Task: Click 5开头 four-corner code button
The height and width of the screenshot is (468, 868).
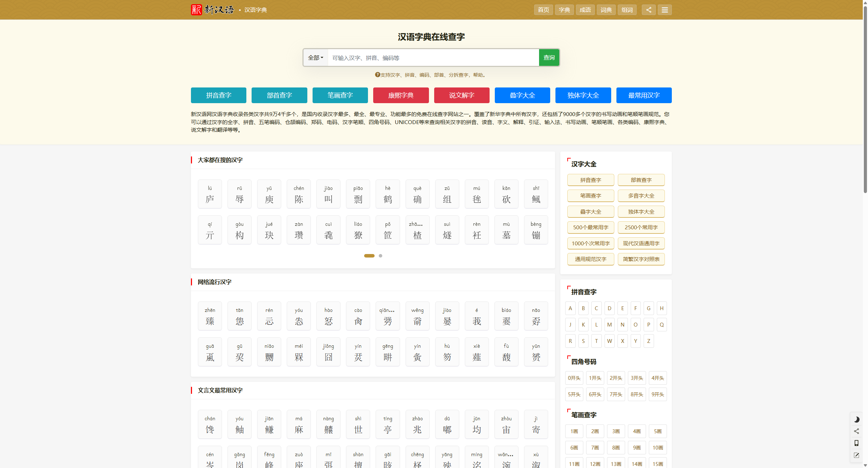Action: [x=574, y=394]
